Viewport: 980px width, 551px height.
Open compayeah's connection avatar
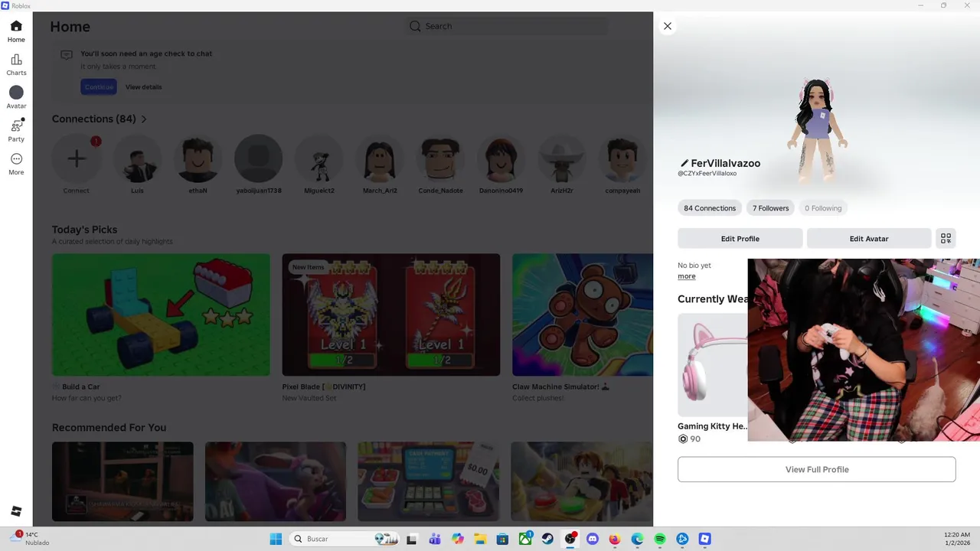[x=622, y=158]
